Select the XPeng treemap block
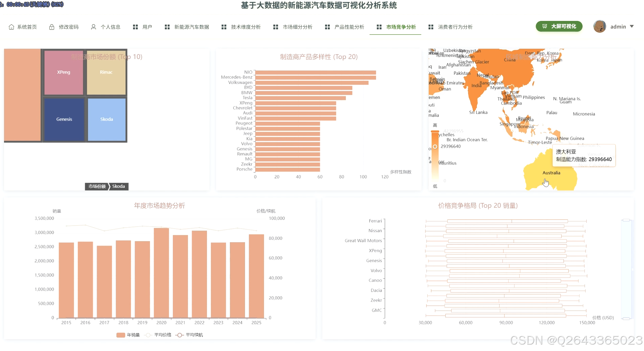 pyautogui.click(x=64, y=72)
